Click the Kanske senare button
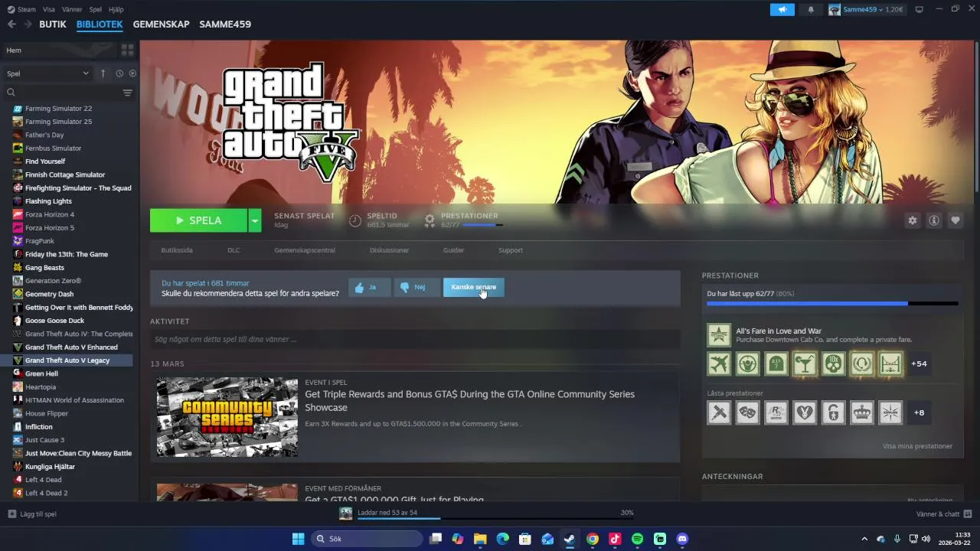Screen dimensions: 980x551 click(x=474, y=287)
